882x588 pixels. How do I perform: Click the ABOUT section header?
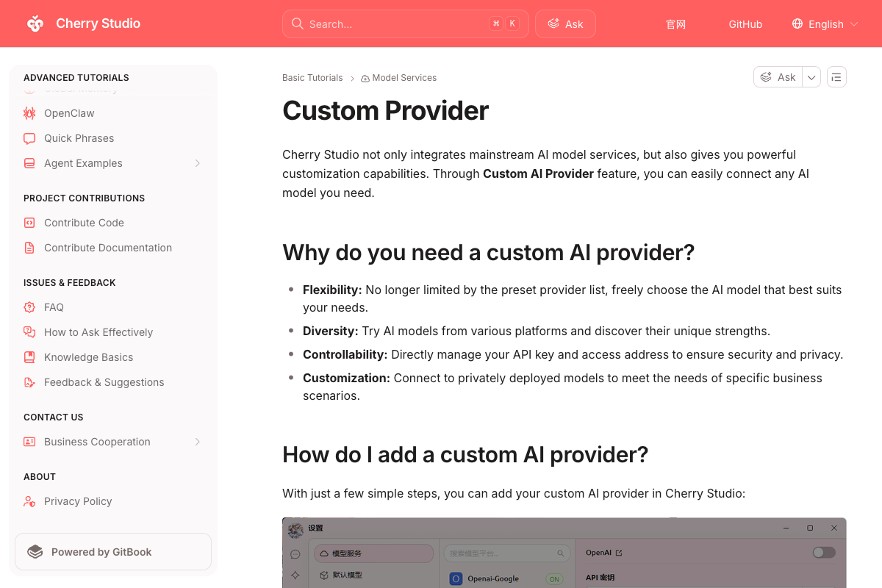[40, 477]
